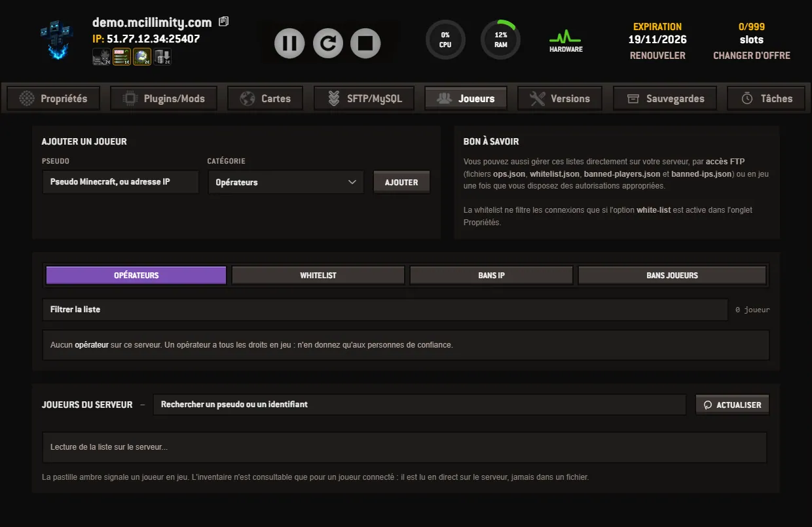Screen dimensions: 812x527
Task: Open the CPU usage gauge
Action: (x=445, y=39)
